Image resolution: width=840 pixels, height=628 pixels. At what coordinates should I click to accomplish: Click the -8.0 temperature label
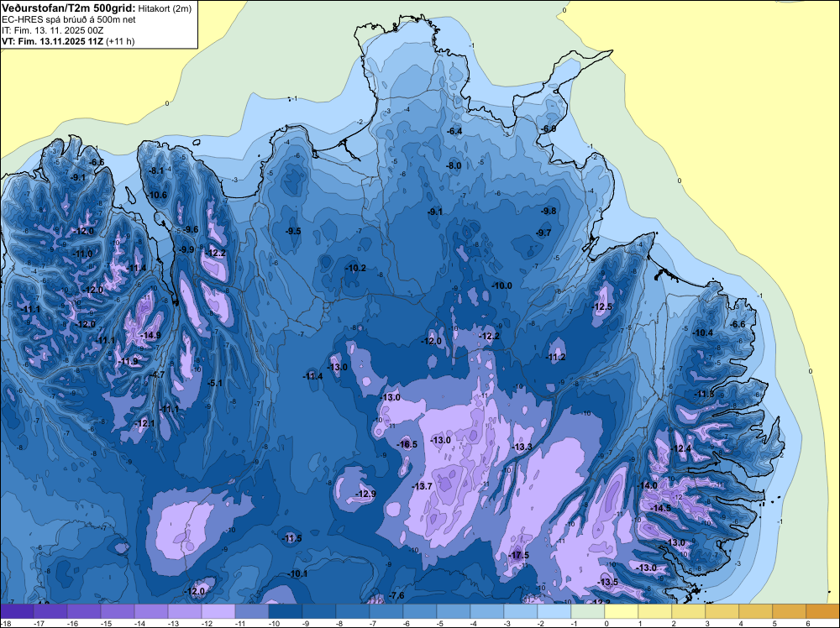(x=454, y=166)
